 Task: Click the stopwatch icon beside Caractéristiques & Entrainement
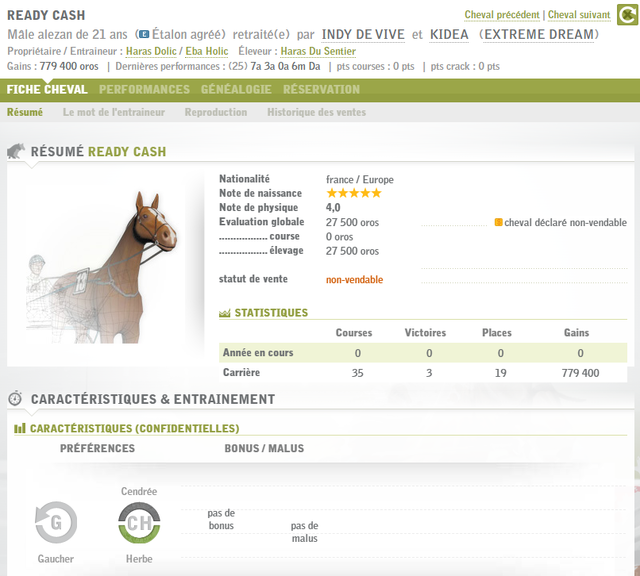click(16, 399)
